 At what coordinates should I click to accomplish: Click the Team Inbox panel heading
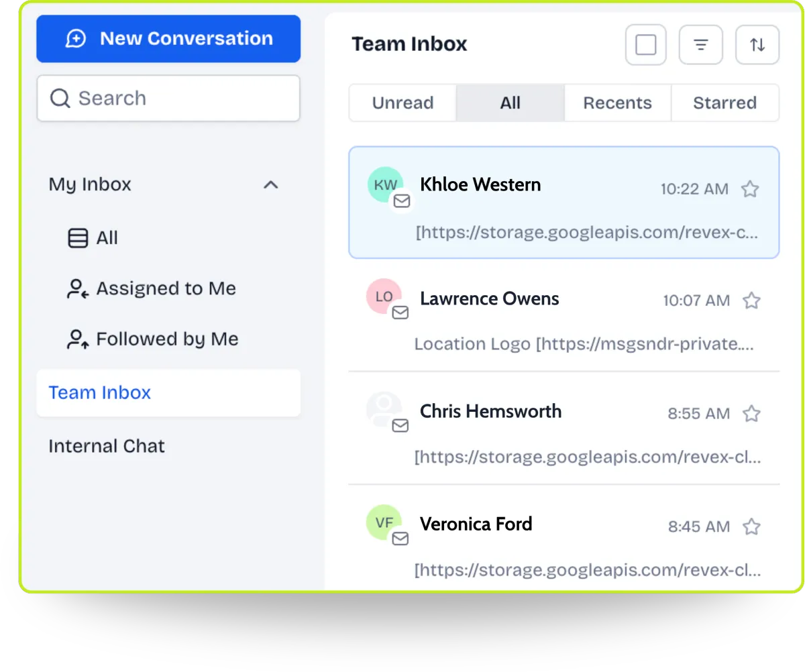pyautogui.click(x=409, y=44)
